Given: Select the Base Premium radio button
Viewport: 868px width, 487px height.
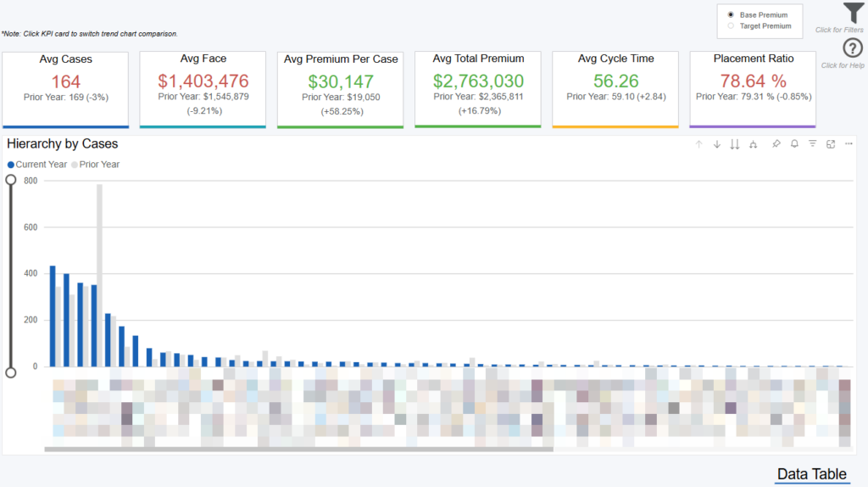Looking at the screenshot, I should [731, 15].
